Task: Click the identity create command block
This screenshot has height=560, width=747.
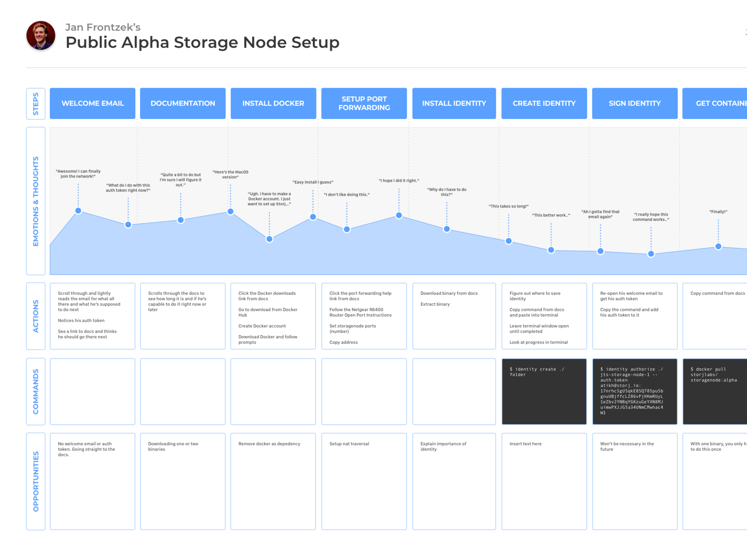Action: tap(544, 391)
